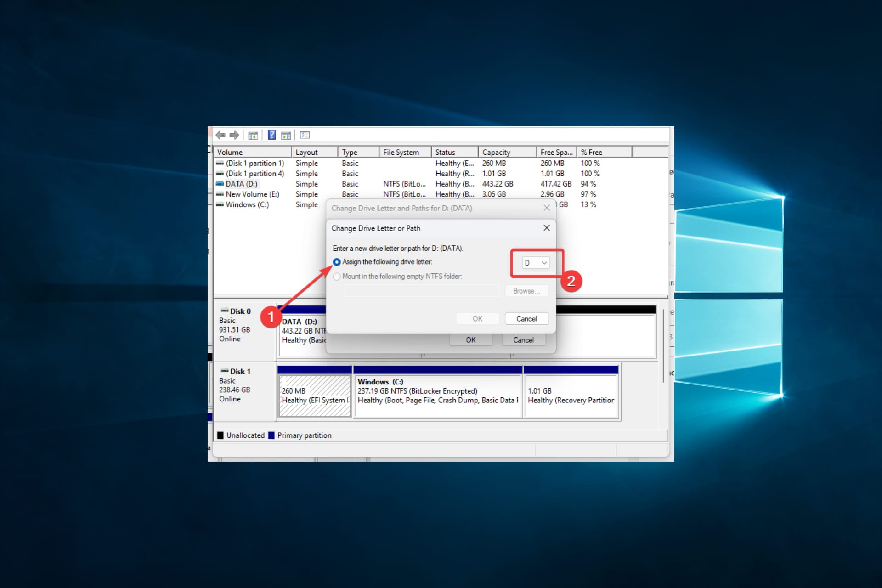Click the Primary partition blue legend swatch
This screenshot has height=588, width=882.
(x=271, y=435)
